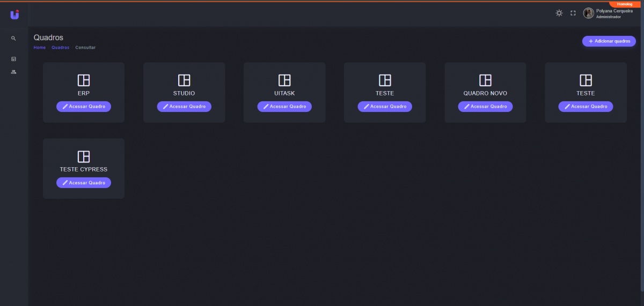Navigate to Quadros breadcrumb link
The image size is (644, 306).
(x=60, y=48)
